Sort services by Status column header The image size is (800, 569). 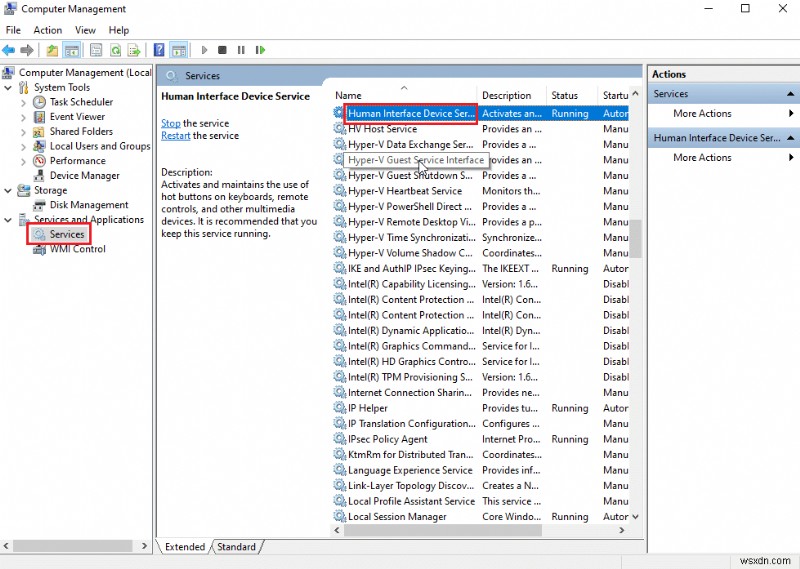tap(565, 96)
